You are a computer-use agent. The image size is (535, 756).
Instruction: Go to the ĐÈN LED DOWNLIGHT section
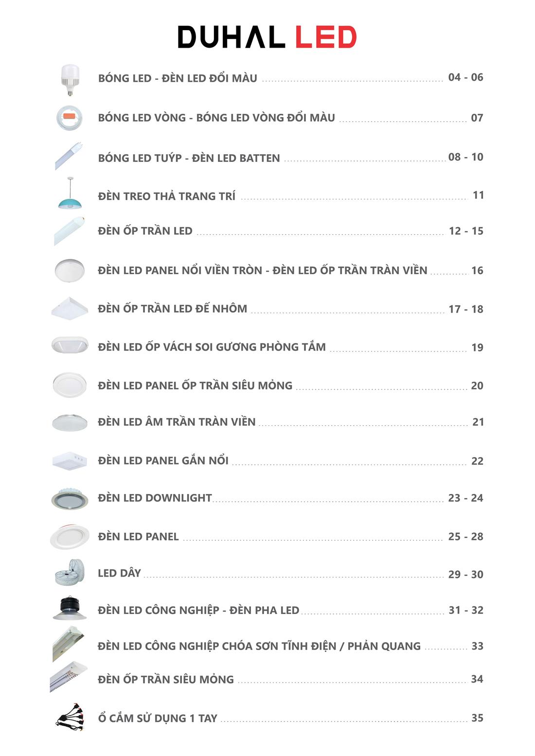[x=155, y=498]
